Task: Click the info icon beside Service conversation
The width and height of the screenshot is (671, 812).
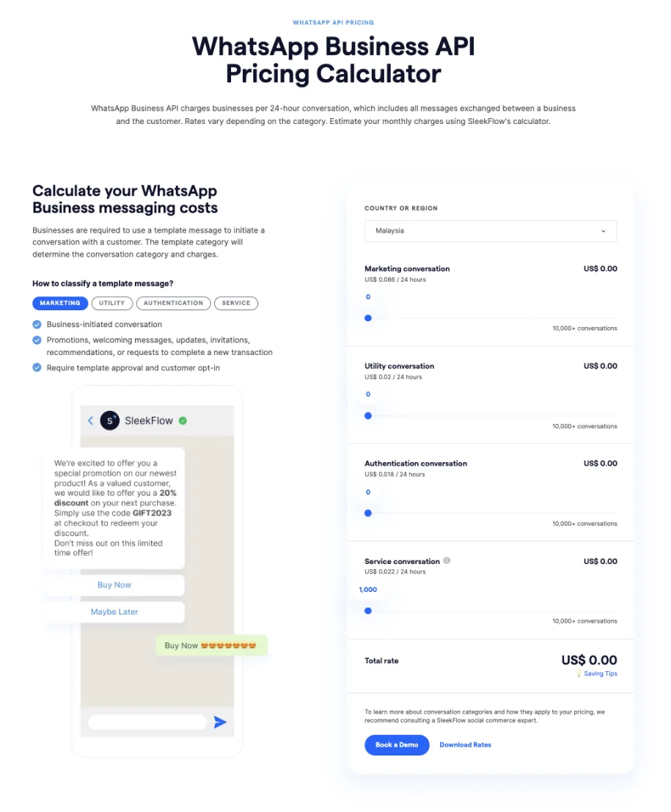Action: (447, 561)
